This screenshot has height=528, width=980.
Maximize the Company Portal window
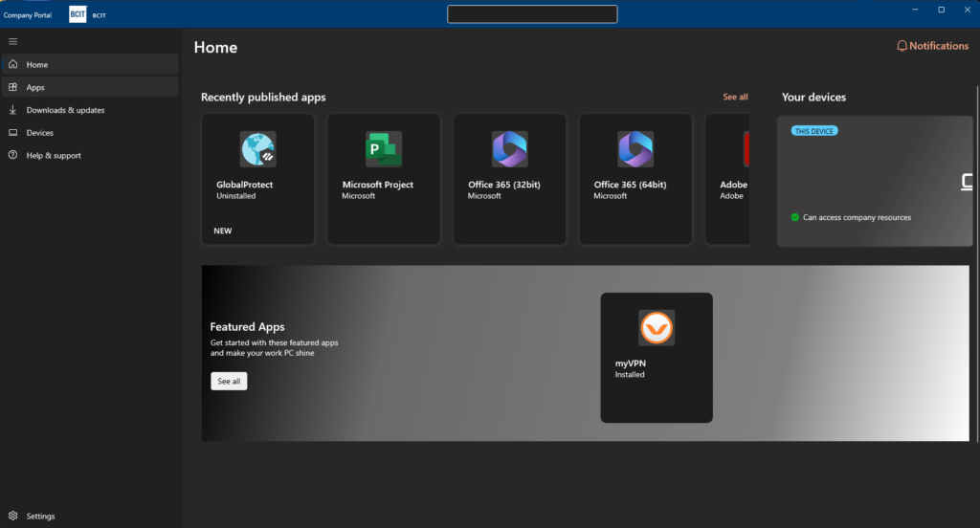tap(942, 10)
